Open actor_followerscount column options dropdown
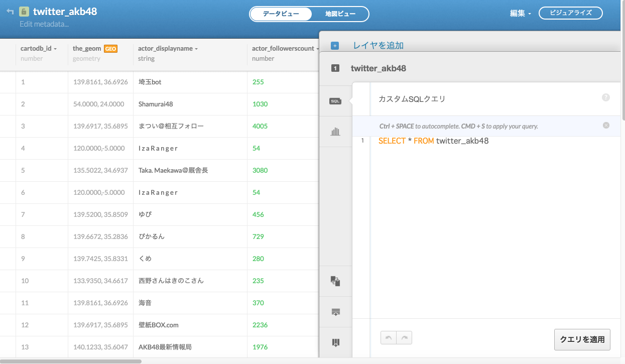Screen dimensions: 625x364 click(317, 49)
